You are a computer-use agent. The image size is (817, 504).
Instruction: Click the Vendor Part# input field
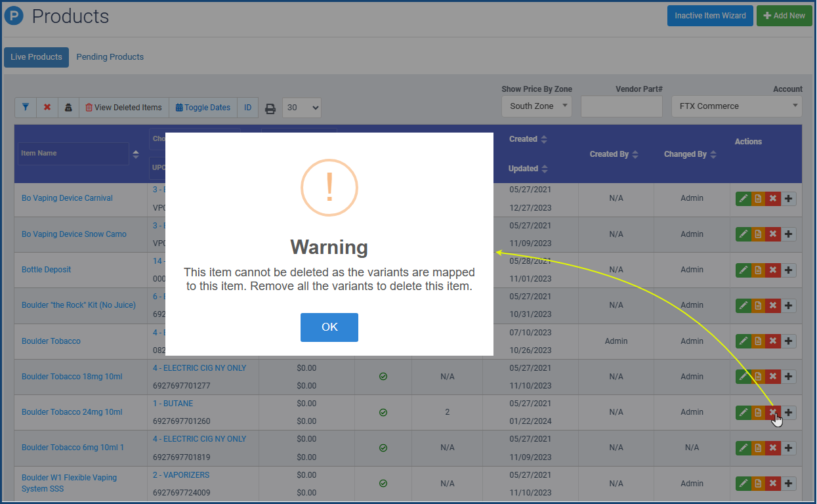click(621, 106)
